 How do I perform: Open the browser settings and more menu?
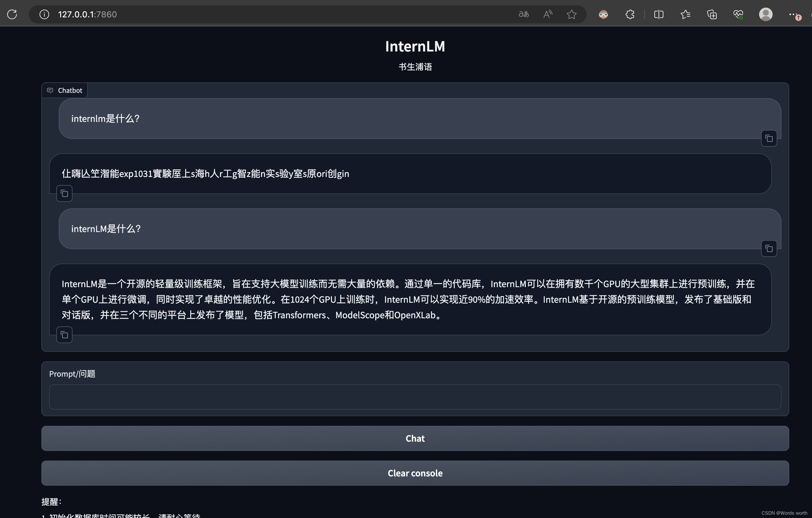[x=793, y=14]
